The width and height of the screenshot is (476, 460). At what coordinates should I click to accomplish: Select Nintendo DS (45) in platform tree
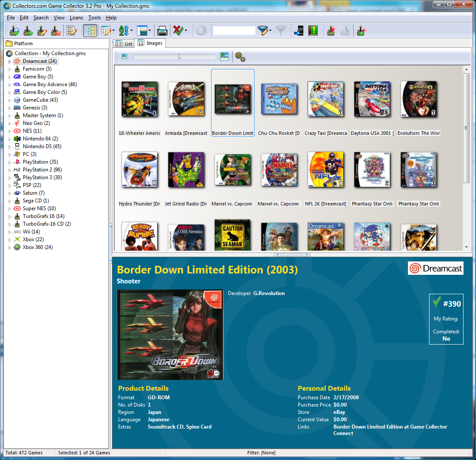coord(42,146)
